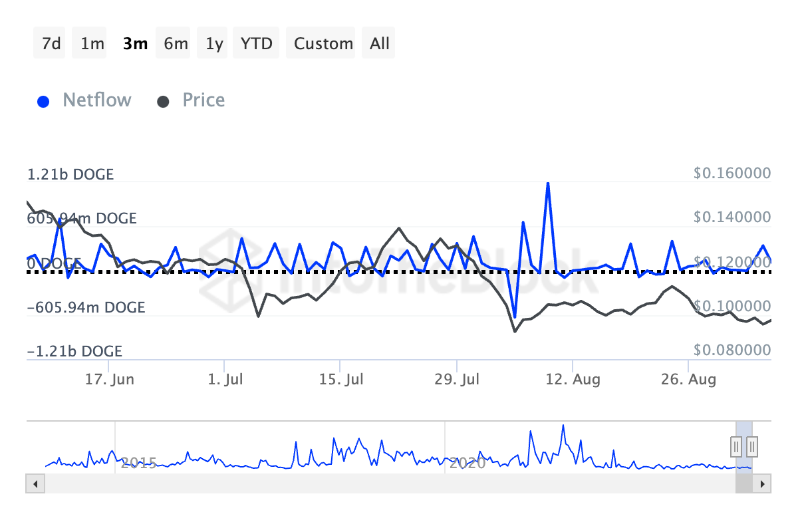Click the horizontal scrollbar thumb
Screen dimensions: 798x532
(743, 483)
